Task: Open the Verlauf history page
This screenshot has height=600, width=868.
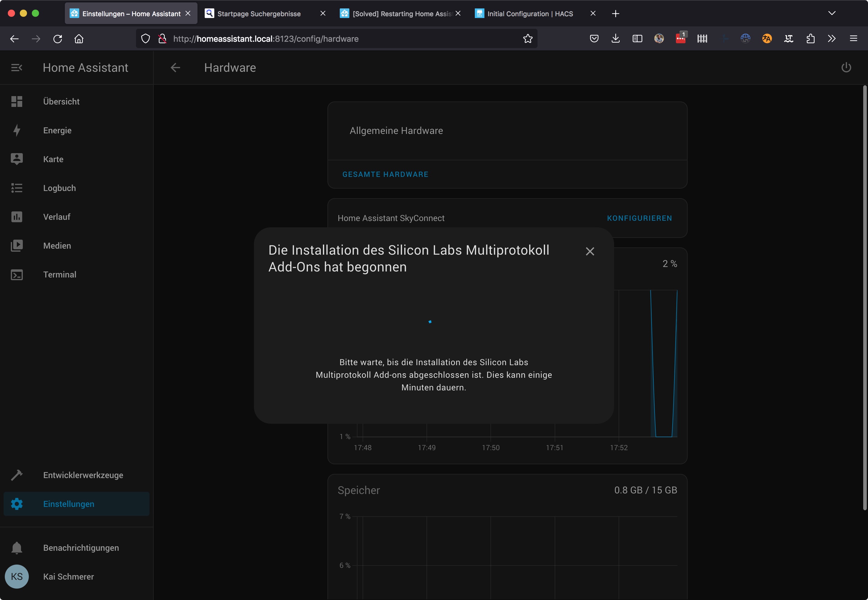Action: (56, 217)
